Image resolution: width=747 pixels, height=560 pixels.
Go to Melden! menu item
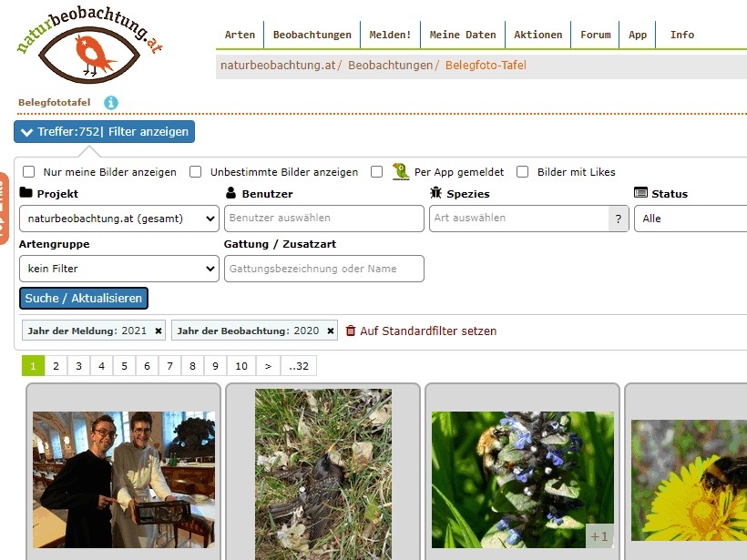(390, 35)
